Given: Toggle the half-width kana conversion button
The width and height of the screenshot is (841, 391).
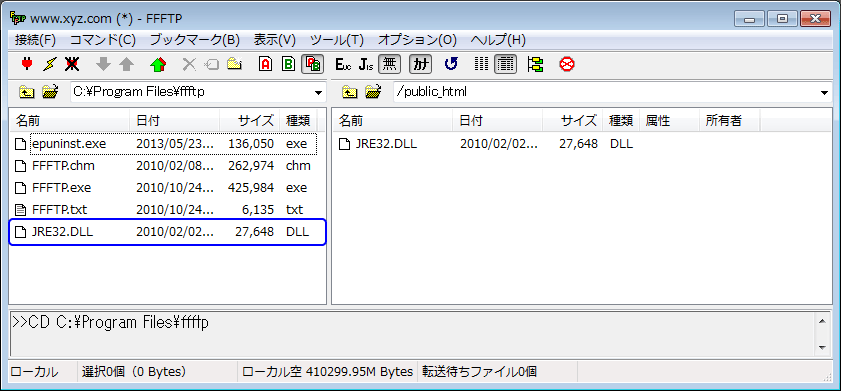Looking at the screenshot, I should click(421, 65).
